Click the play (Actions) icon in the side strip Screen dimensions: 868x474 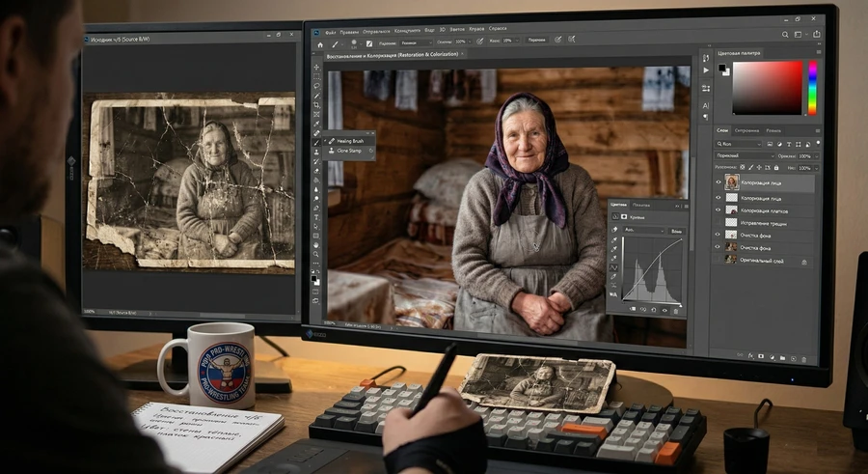coord(706,70)
